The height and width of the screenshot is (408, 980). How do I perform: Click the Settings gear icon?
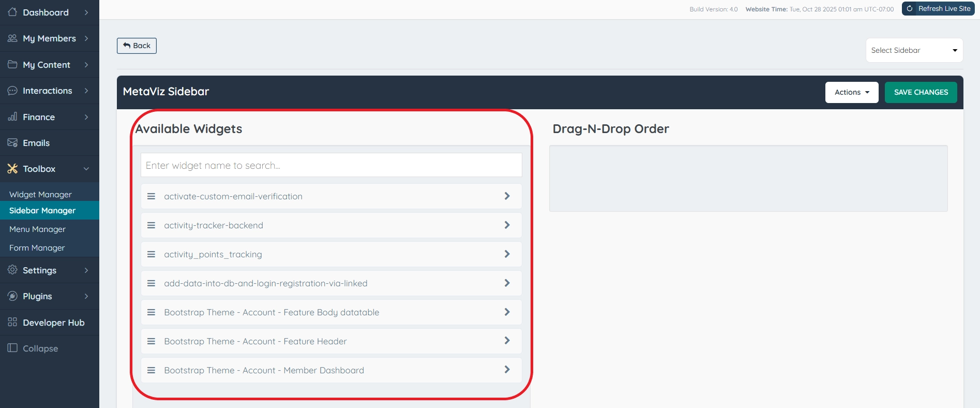tap(12, 270)
